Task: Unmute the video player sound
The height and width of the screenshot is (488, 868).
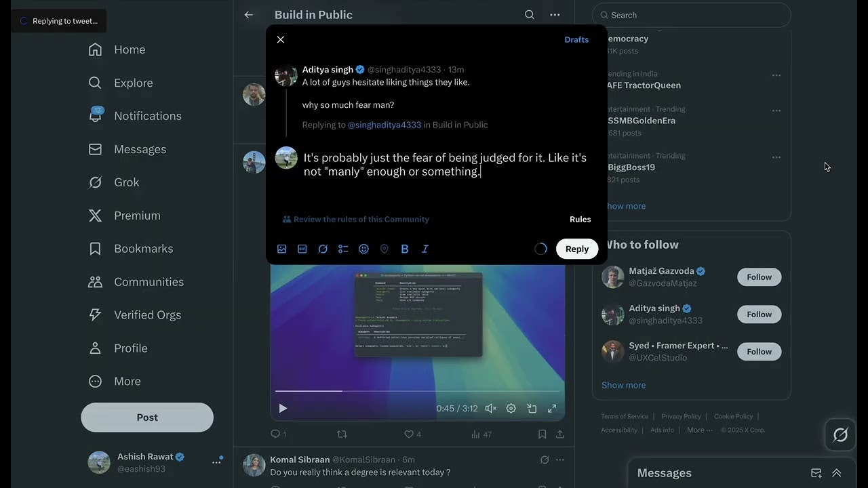Action: [x=490, y=408]
